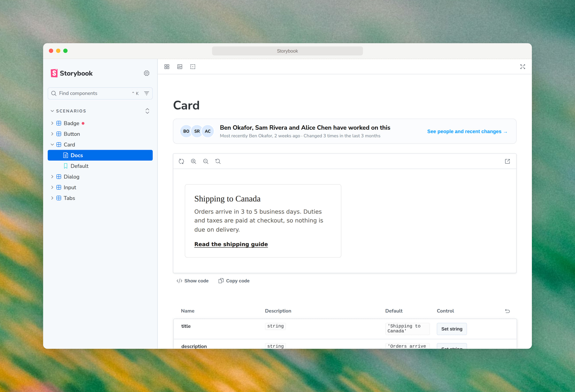Viewport: 575px width, 392px height.
Task: Open the Default story under Card
Action: (x=100, y=166)
